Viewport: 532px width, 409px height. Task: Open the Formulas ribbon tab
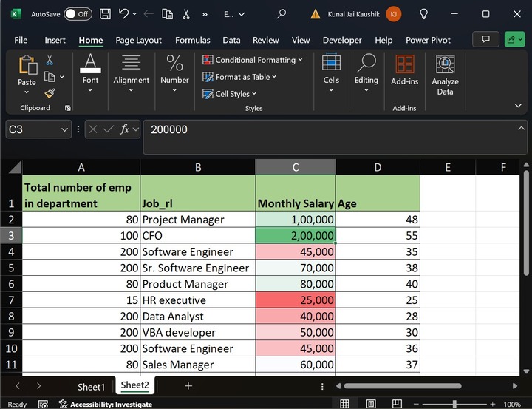coord(192,40)
